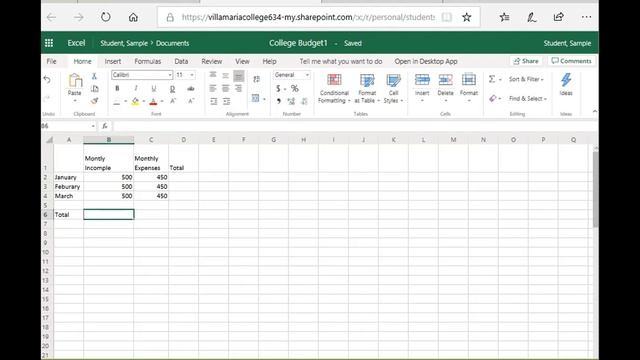Click the browser refresh button

coord(106,17)
